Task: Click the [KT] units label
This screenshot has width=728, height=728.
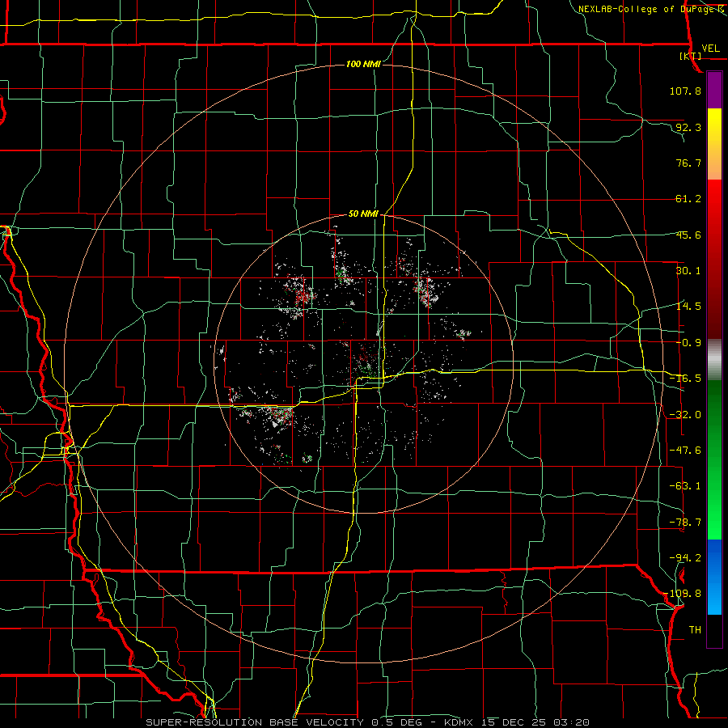Action: [x=691, y=56]
